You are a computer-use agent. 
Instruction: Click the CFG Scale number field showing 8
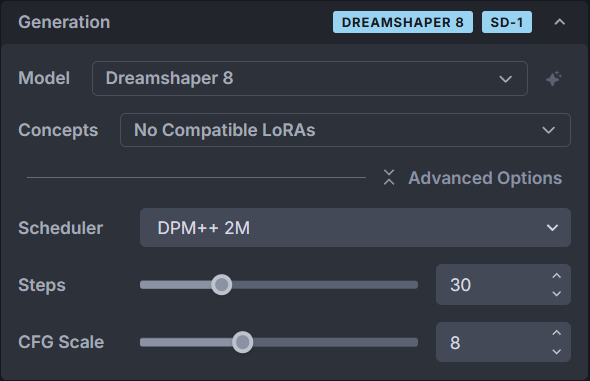[x=503, y=342]
